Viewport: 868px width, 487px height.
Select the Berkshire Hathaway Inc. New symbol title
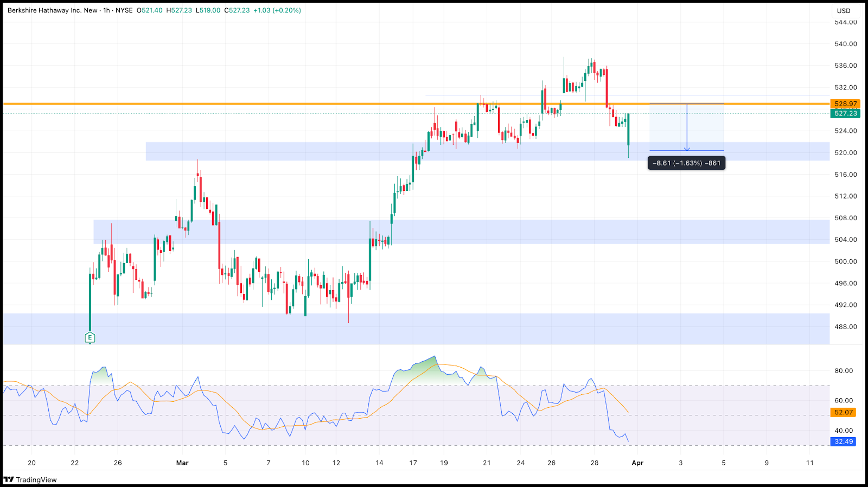coord(53,10)
